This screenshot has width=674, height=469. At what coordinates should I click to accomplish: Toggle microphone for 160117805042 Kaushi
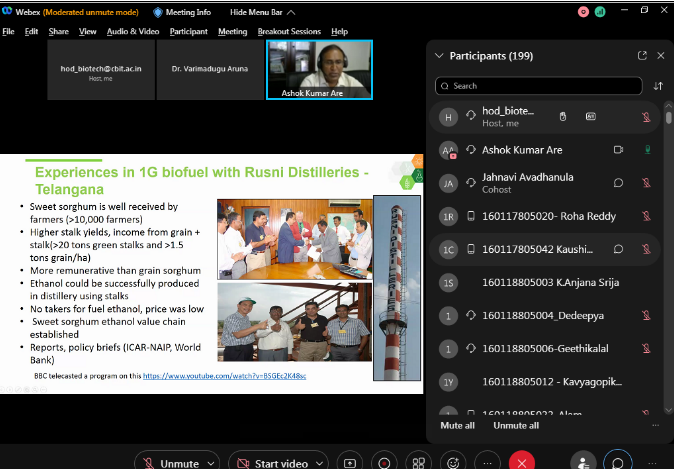click(x=646, y=249)
